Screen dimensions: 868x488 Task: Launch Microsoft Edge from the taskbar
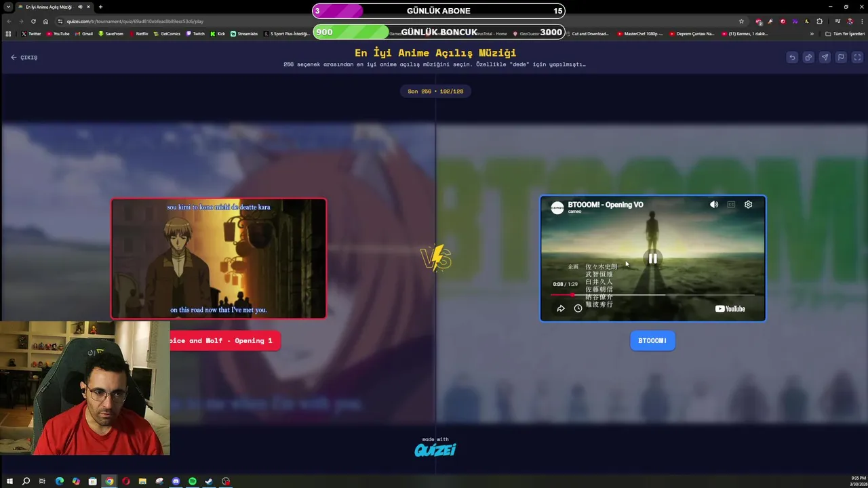[x=59, y=481]
